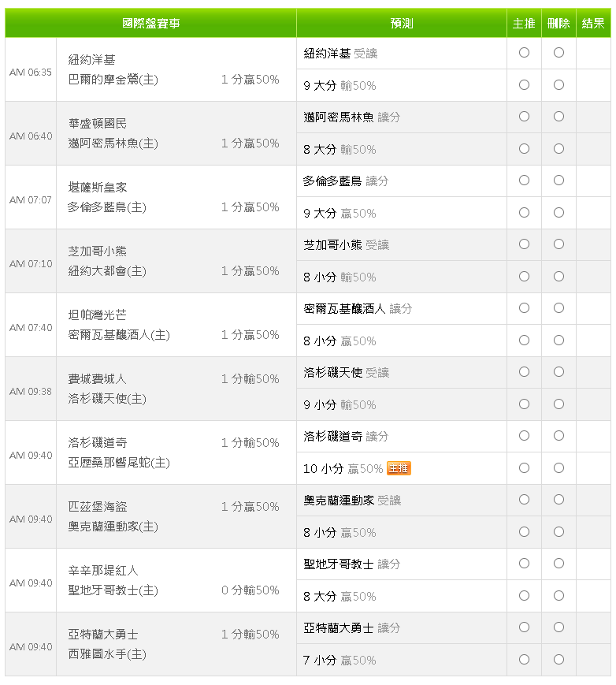Select 主推 radio for 紐約洋基 受讓
Image resolution: width=616 pixels, height=685 pixels.
(x=524, y=53)
